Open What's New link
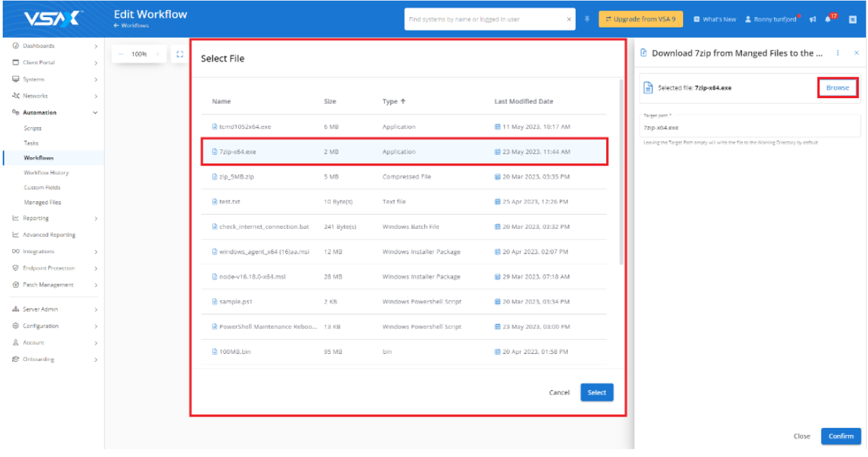Viewport: 868px width, 457px height. 714,19
